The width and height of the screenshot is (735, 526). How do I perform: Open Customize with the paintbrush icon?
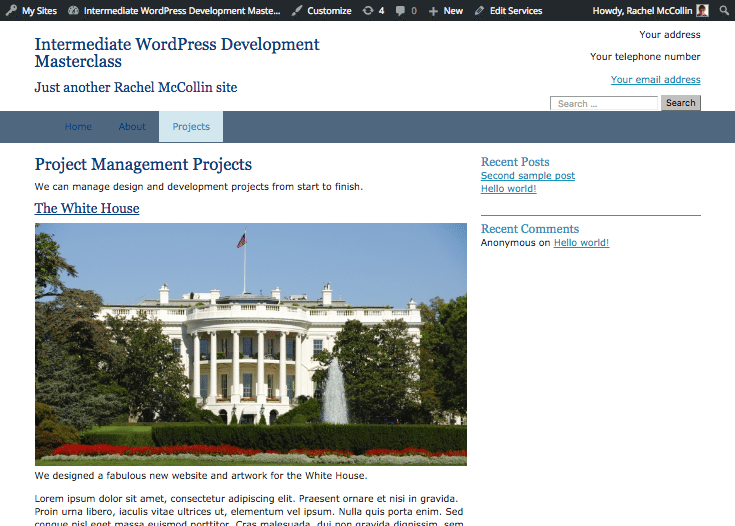click(297, 10)
